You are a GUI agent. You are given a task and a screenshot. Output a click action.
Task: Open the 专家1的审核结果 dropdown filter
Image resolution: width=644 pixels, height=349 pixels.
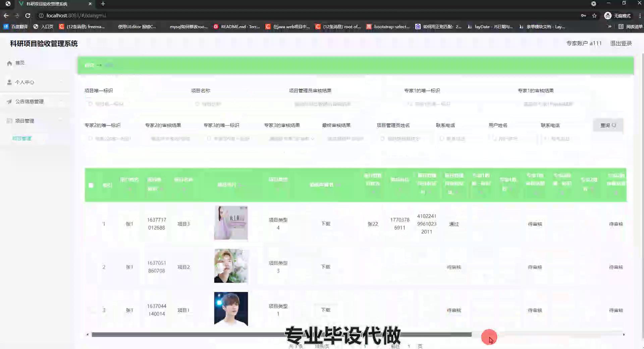point(548,104)
